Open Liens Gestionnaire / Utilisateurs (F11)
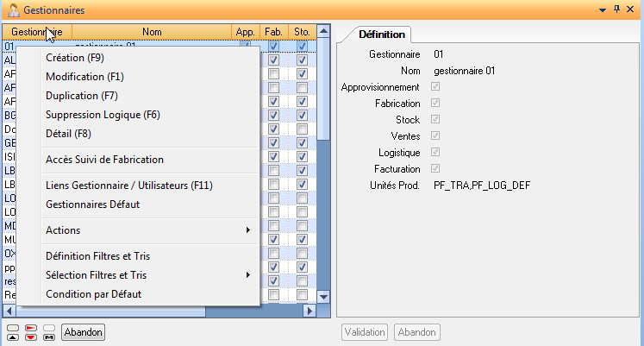Image resolution: width=644 pixels, height=346 pixels. click(x=128, y=186)
